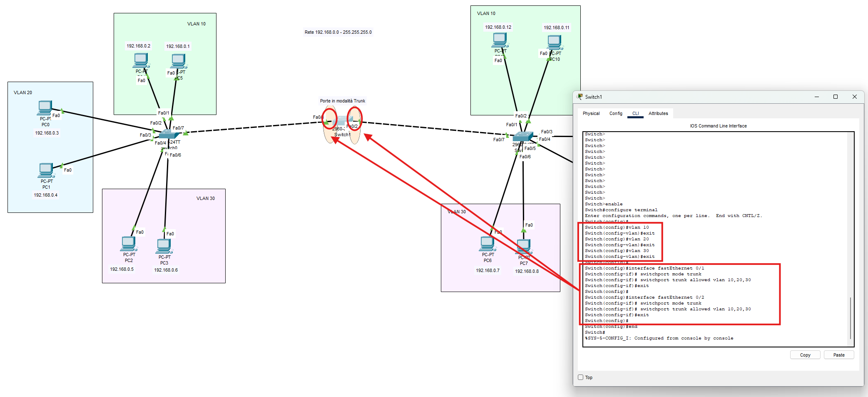Close the Switch1 window
868x397 pixels.
(854, 97)
